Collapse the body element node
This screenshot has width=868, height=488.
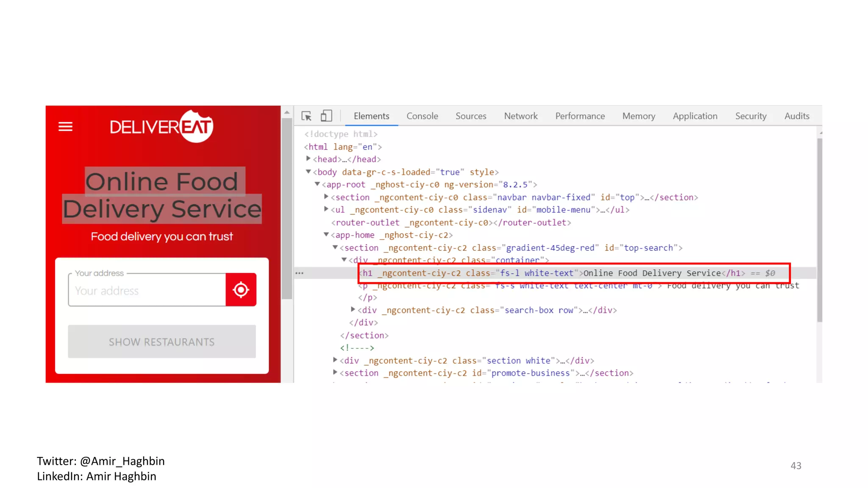click(x=309, y=172)
